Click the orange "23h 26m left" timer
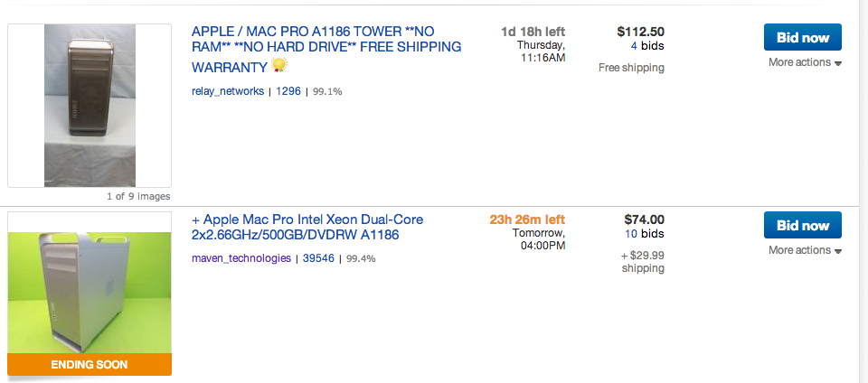Viewport: 868px width, 383px height. pyautogui.click(x=527, y=219)
